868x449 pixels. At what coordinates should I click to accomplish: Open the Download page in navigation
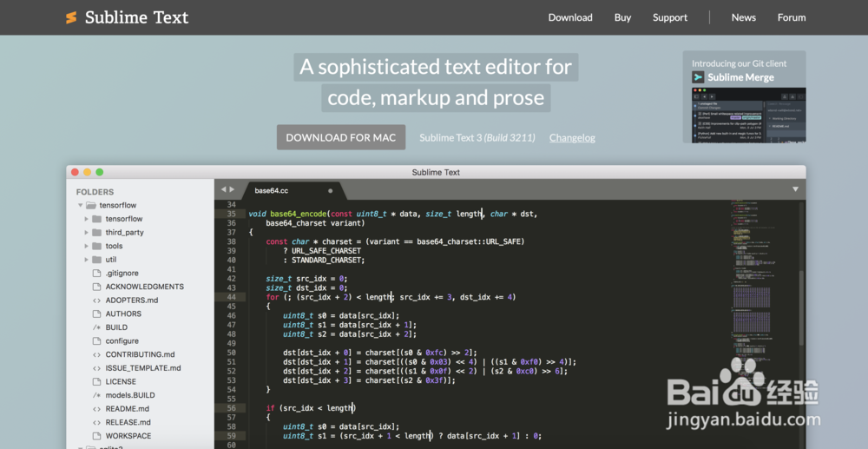point(570,17)
